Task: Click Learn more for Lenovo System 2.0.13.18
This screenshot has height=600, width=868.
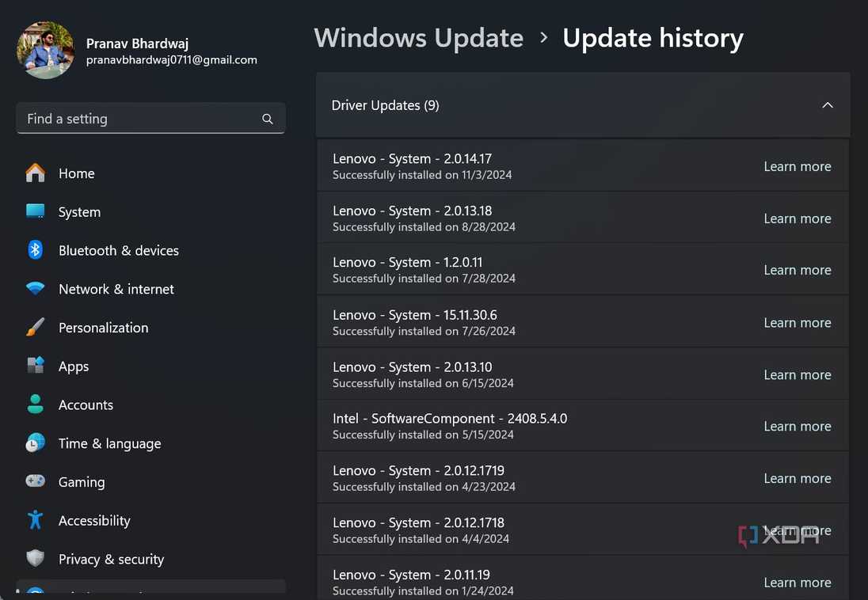Action: click(x=798, y=218)
